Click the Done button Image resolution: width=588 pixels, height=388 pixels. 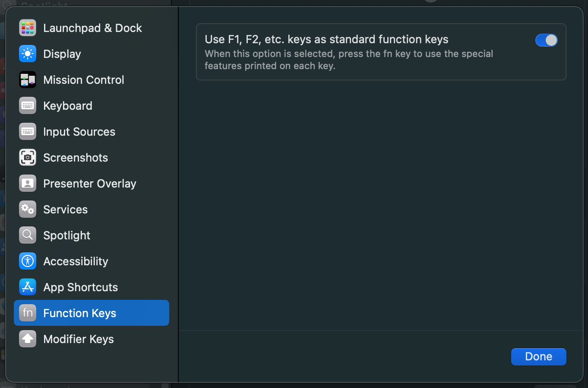539,357
